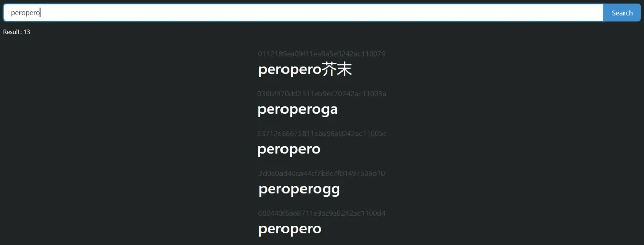Open 'peropero' result below ID 680440f6a88711e9ac9a0242ac1100d4

(290, 229)
